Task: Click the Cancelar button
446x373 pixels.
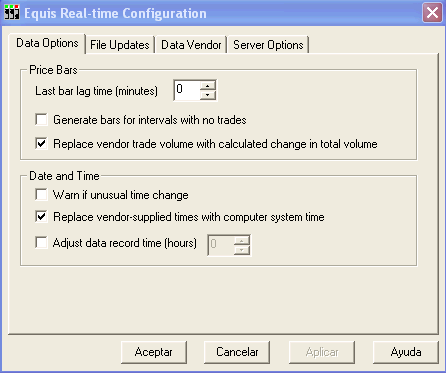Action: 237,352
